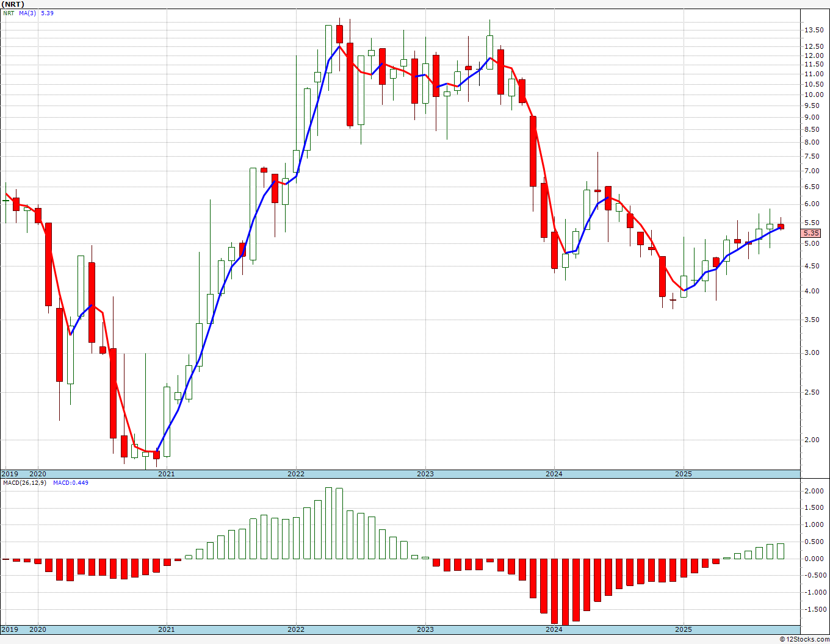This screenshot has height=644, width=830.
Task: Click the MA(3) indicator label
Action: [x=27, y=13]
